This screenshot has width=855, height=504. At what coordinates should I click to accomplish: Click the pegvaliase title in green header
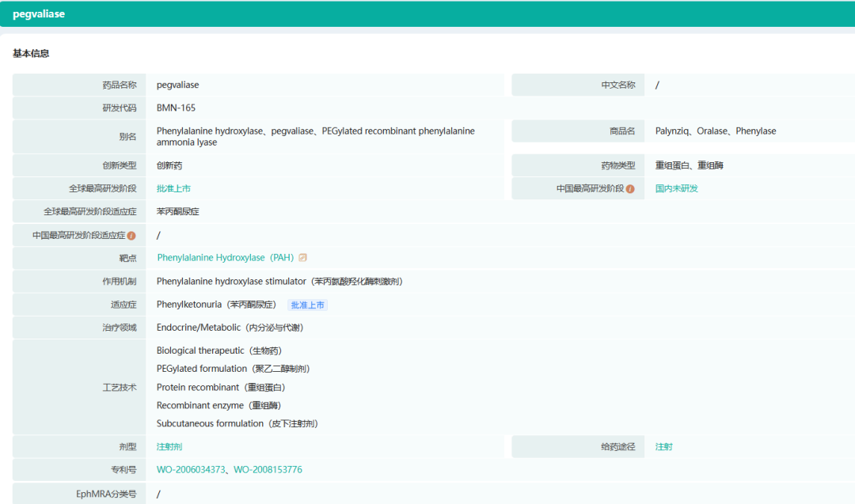coord(39,14)
